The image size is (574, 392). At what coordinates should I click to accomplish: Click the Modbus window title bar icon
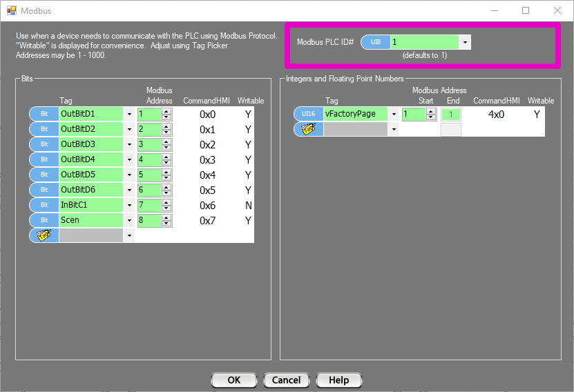click(11, 11)
